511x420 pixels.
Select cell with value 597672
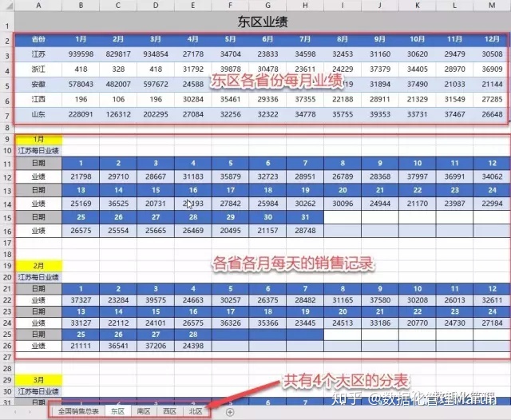156,84
